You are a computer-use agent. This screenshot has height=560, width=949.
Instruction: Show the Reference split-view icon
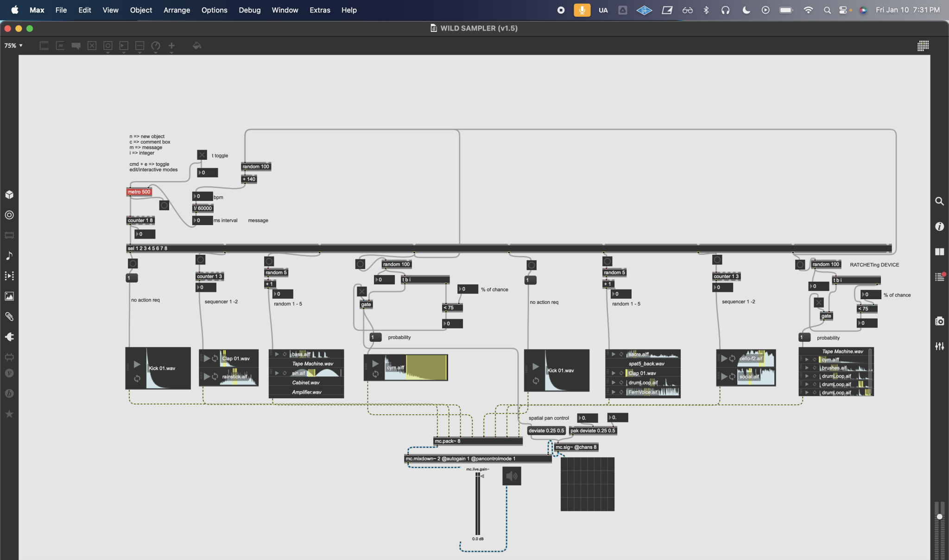pyautogui.click(x=939, y=252)
